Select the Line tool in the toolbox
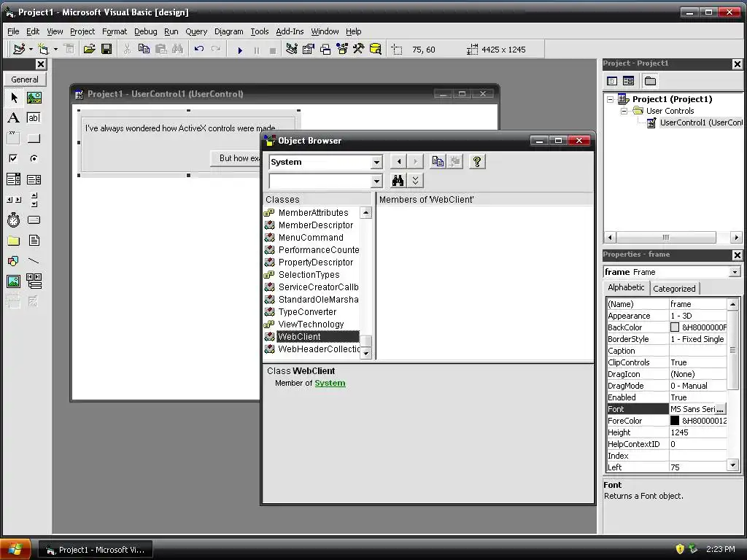 (34, 261)
